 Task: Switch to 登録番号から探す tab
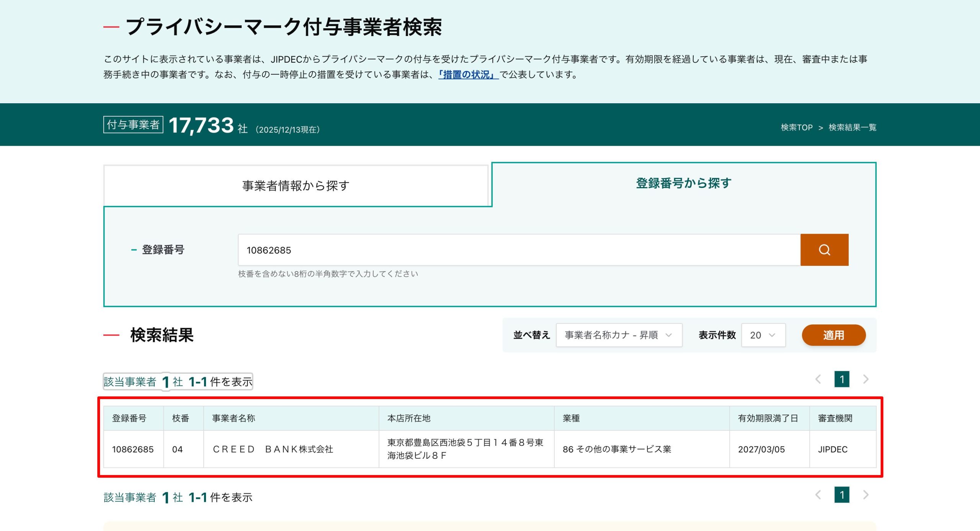coord(684,183)
